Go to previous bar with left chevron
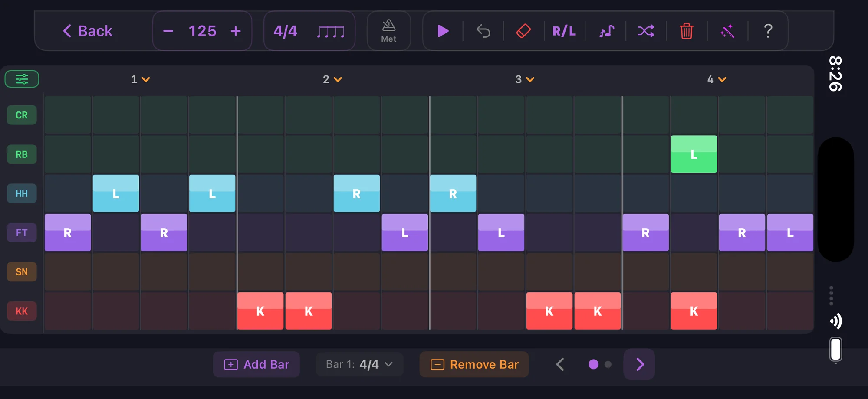The width and height of the screenshot is (868, 399). tap(560, 364)
